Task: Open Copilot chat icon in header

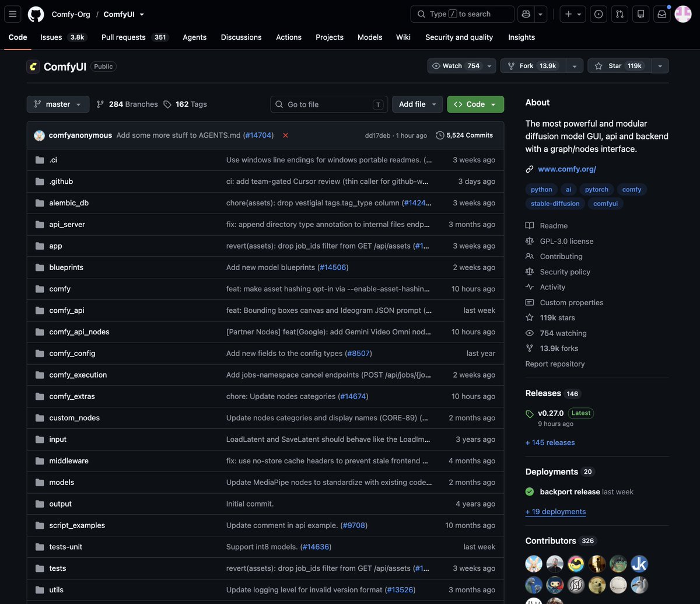Action: [526, 14]
